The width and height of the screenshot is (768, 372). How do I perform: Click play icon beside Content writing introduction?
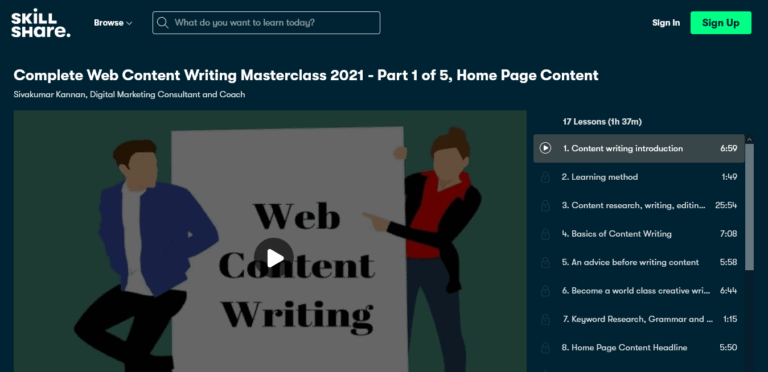click(545, 148)
